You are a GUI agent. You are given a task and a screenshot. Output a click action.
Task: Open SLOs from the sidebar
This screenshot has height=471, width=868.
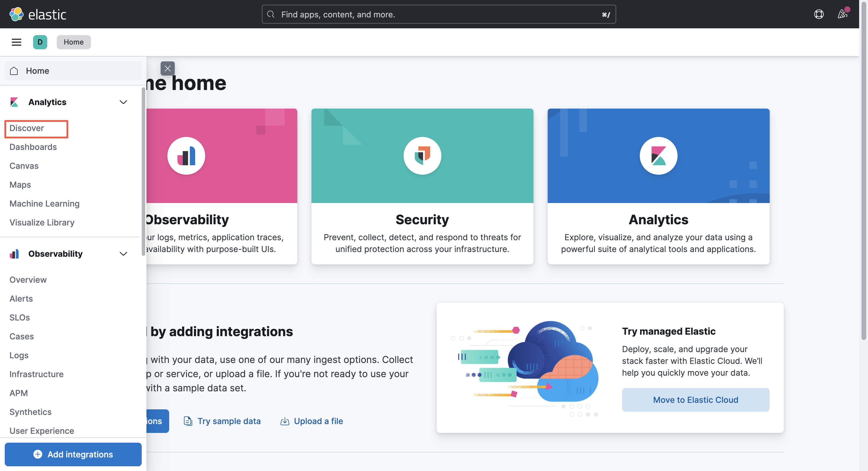tap(19, 317)
